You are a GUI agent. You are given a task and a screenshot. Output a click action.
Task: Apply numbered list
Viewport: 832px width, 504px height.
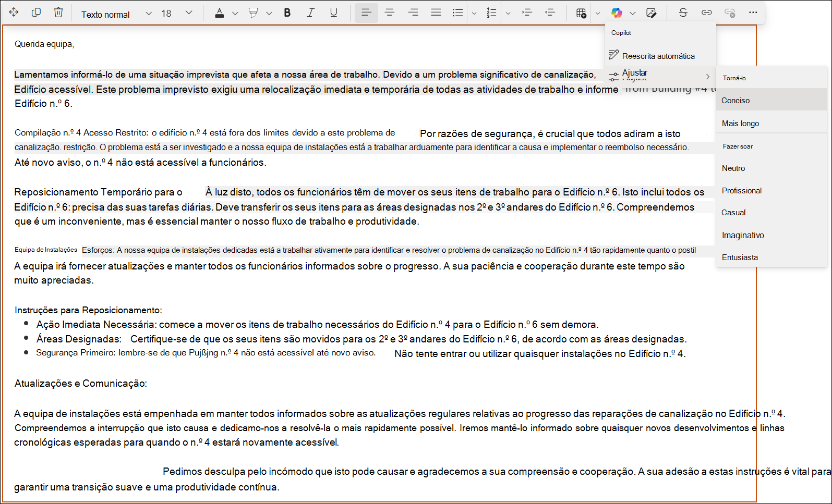491,13
